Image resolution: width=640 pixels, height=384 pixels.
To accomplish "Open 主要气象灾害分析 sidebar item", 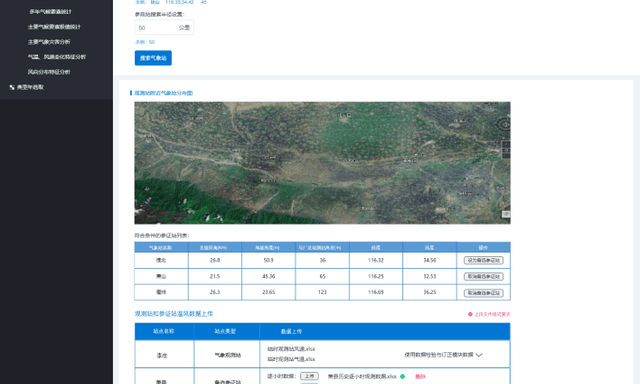I will (x=49, y=42).
